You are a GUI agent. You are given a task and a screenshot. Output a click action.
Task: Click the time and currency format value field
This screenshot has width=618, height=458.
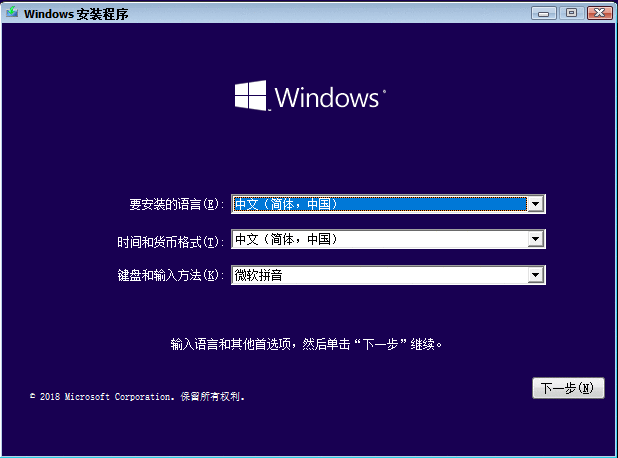[x=379, y=239]
